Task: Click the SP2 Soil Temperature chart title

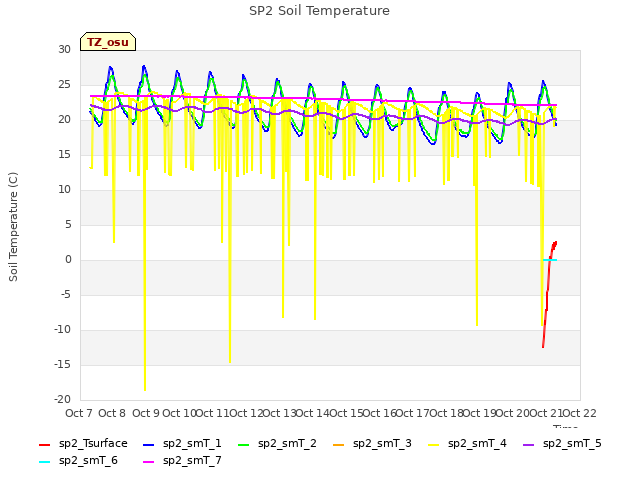Action: point(319,11)
